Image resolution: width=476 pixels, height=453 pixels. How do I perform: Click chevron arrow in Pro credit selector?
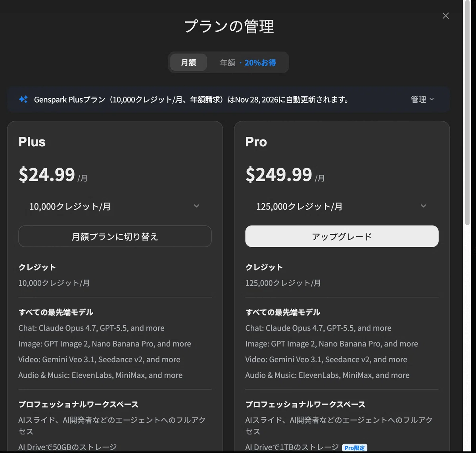point(423,206)
